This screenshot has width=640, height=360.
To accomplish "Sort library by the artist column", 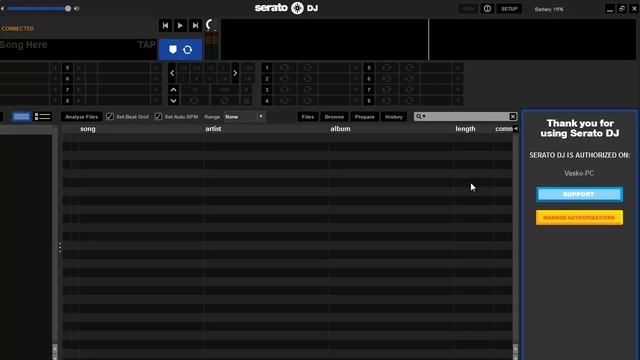I will (213, 129).
